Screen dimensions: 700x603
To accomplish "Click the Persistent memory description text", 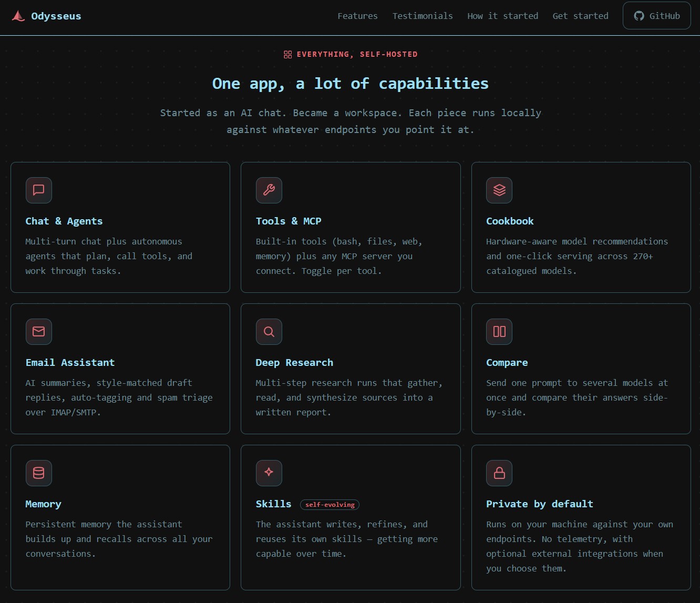I will 119,539.
